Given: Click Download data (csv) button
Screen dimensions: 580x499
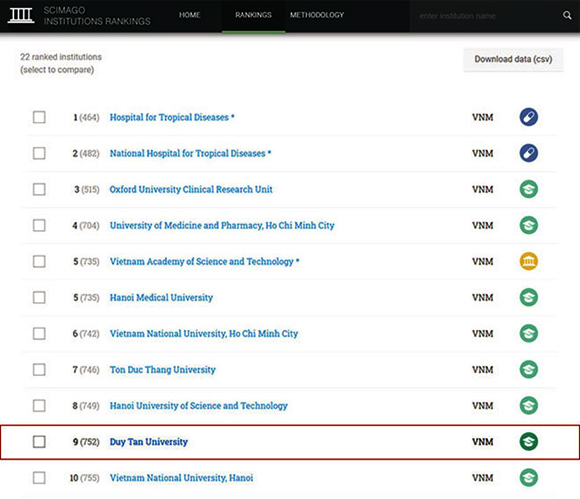Looking at the screenshot, I should 513,59.
